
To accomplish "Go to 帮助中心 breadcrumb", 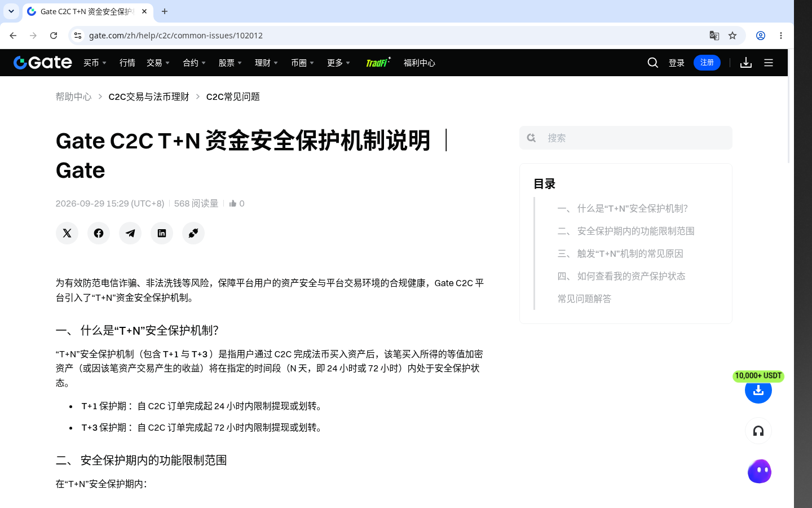I will tap(73, 97).
